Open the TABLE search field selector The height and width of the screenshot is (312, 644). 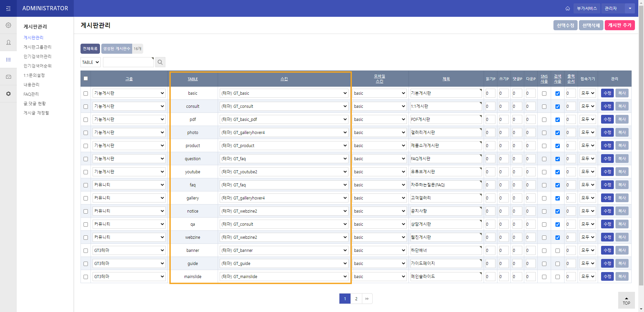(91, 62)
